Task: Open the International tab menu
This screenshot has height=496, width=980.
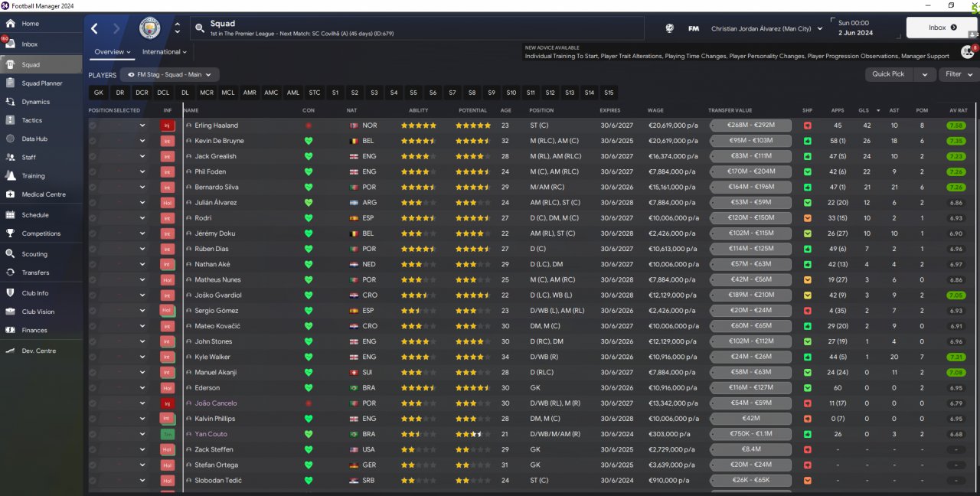Action: [x=165, y=52]
